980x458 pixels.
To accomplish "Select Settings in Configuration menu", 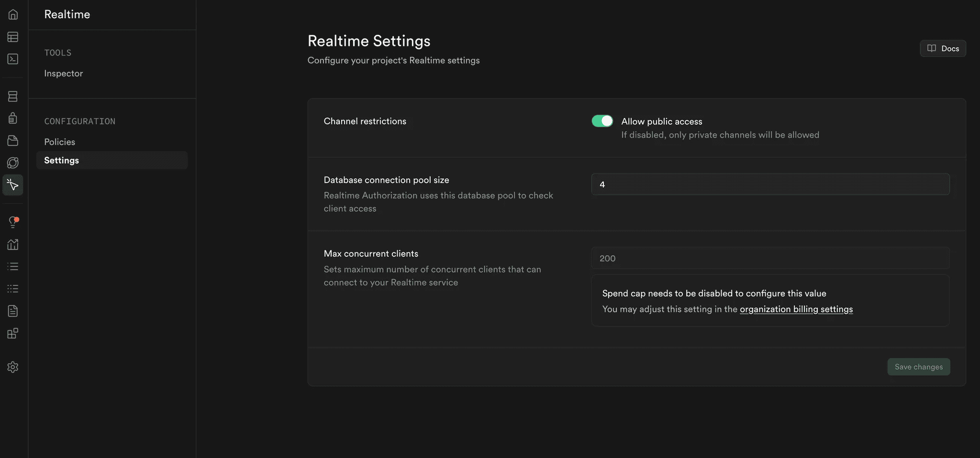I will point(112,160).
